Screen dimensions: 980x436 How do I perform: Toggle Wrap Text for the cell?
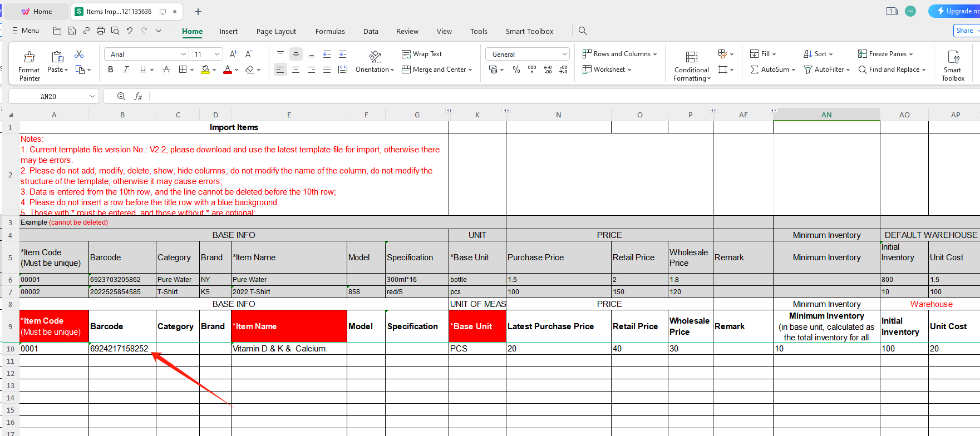(x=422, y=54)
